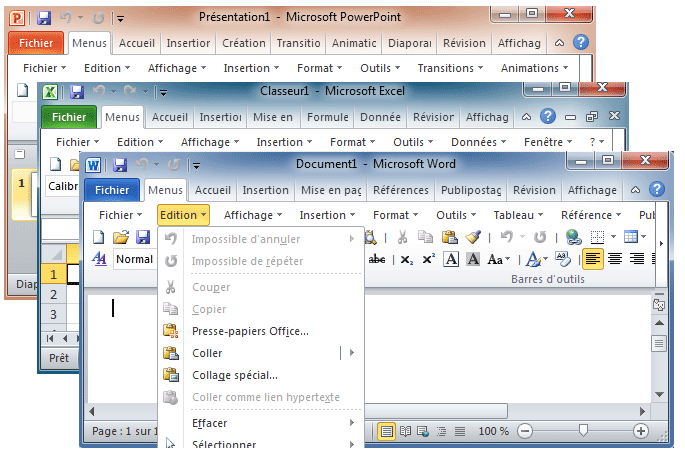Collapse the Word ribbon with caret button
685x460 pixels.
click(x=636, y=190)
